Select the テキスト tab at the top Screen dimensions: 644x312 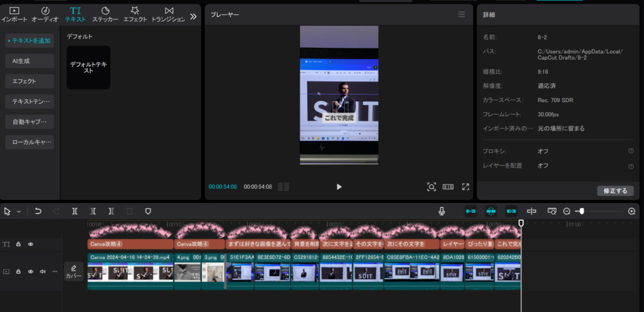(75, 14)
